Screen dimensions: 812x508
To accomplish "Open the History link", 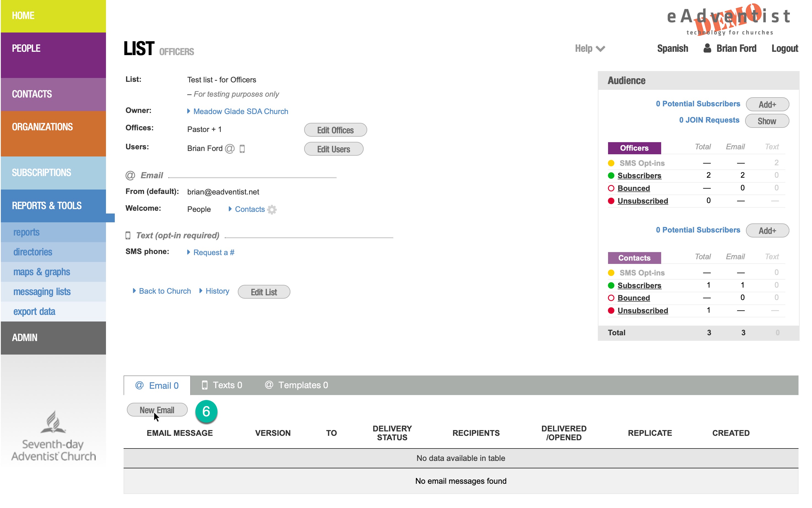I will (217, 291).
